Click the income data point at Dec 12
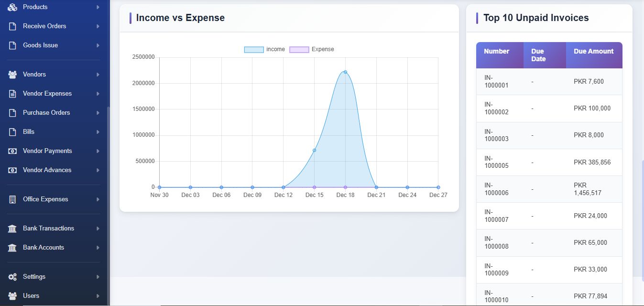The height and width of the screenshot is (306, 644). (284, 187)
